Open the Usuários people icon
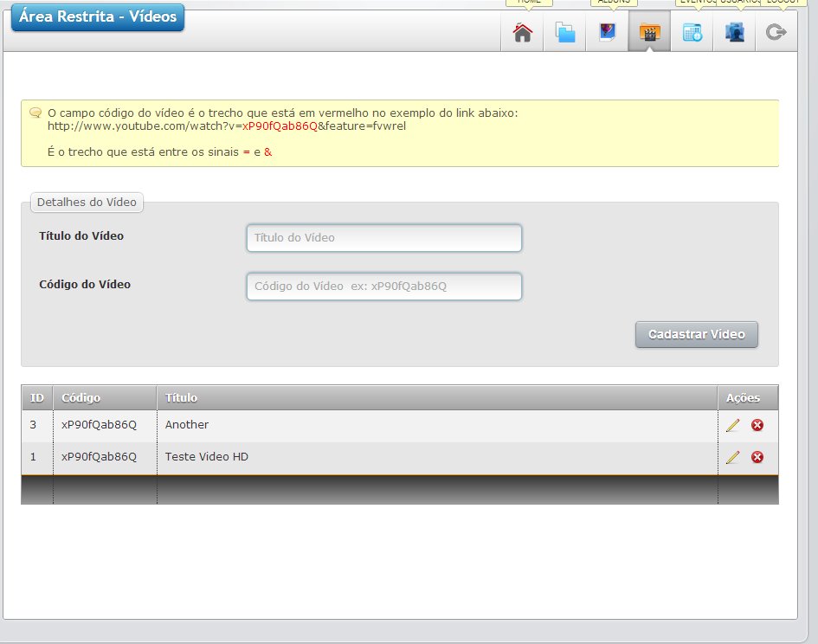Viewport: 818px width, 644px height. 735,32
